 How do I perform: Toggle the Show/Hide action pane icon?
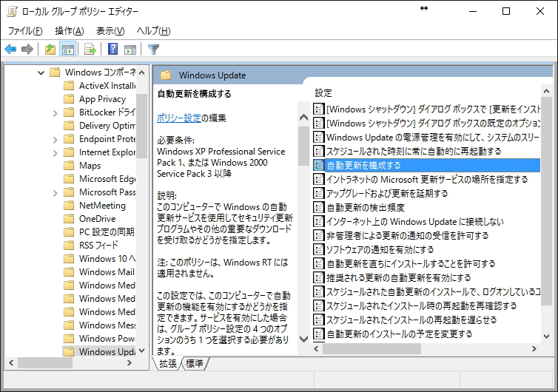130,50
